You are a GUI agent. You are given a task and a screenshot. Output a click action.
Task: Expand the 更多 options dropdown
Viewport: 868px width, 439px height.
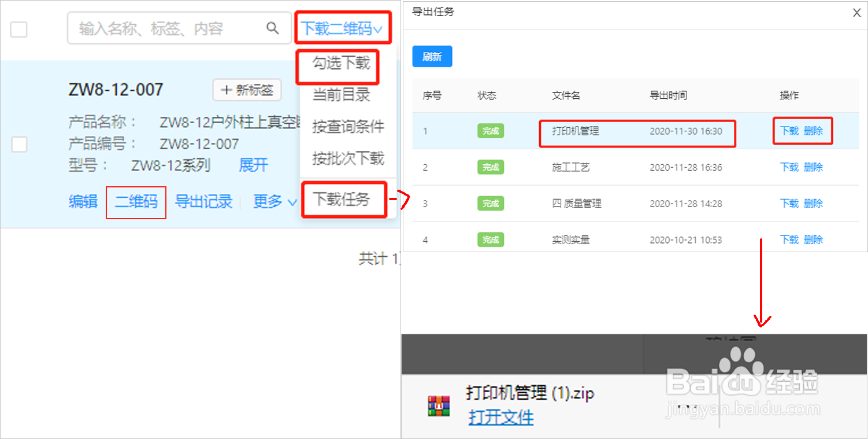tap(272, 202)
